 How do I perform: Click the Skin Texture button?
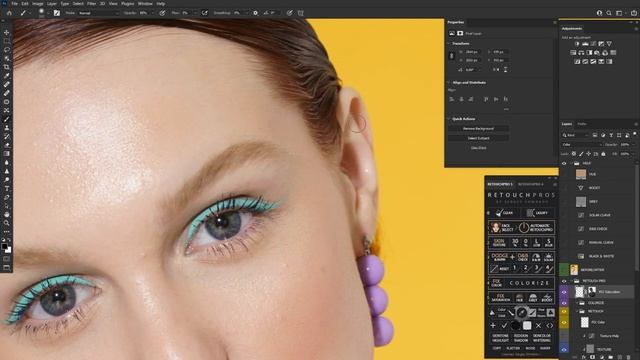pyautogui.click(x=499, y=242)
